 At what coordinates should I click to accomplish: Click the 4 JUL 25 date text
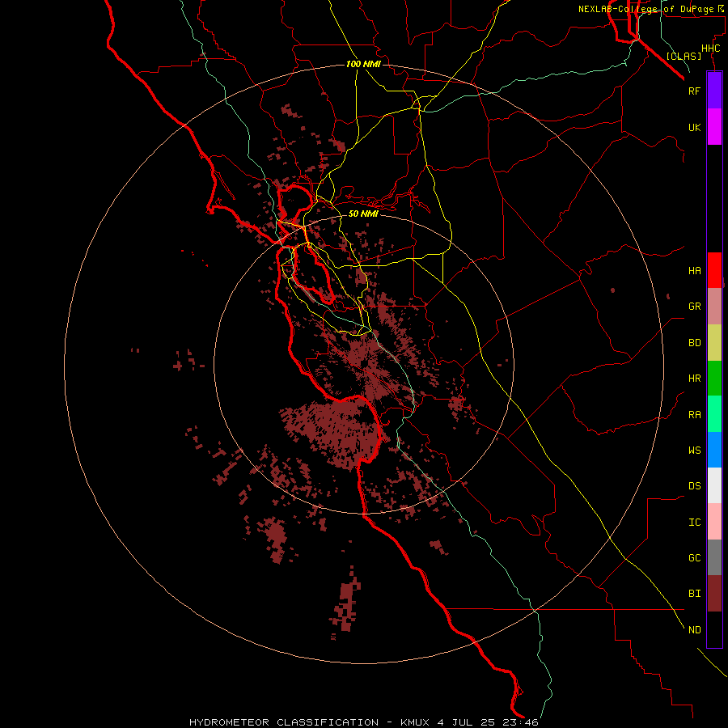(467, 722)
